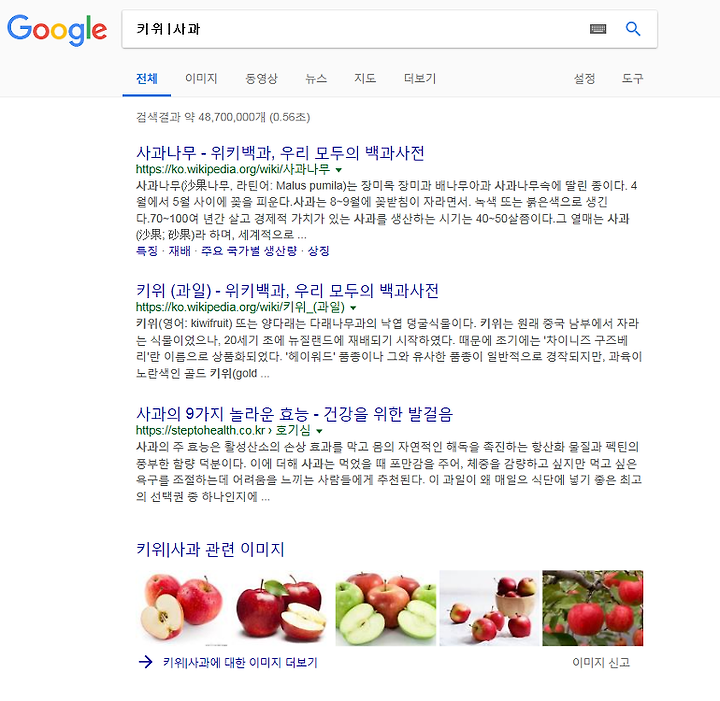Switch to the 이미지 tab
This screenshot has height=701, width=720.
(x=201, y=79)
